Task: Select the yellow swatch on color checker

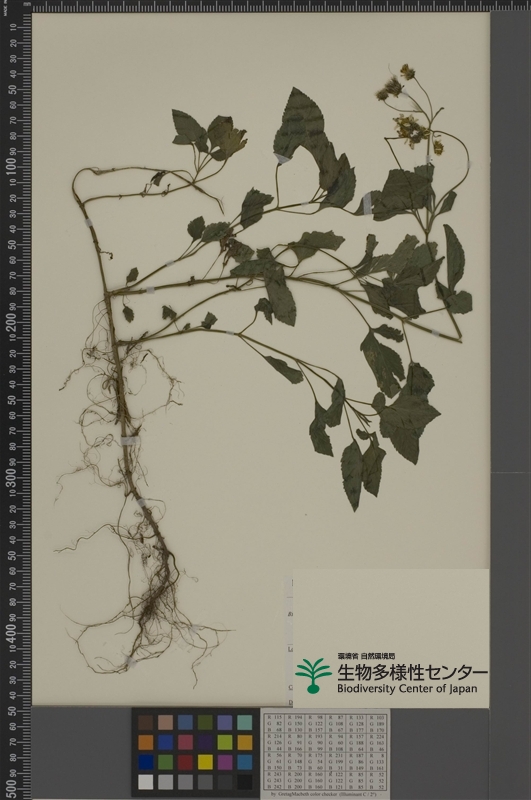Action: click(x=206, y=762)
